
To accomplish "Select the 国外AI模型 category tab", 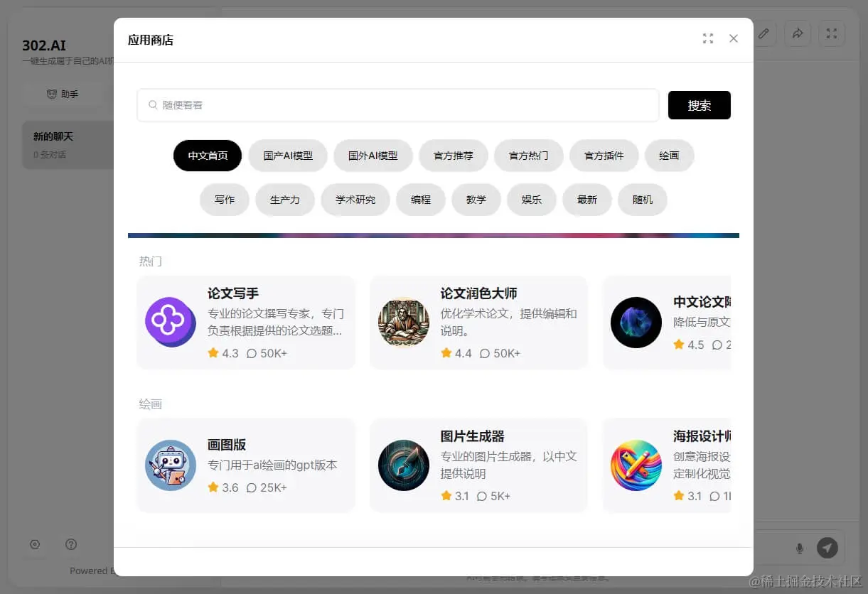I will coord(373,156).
